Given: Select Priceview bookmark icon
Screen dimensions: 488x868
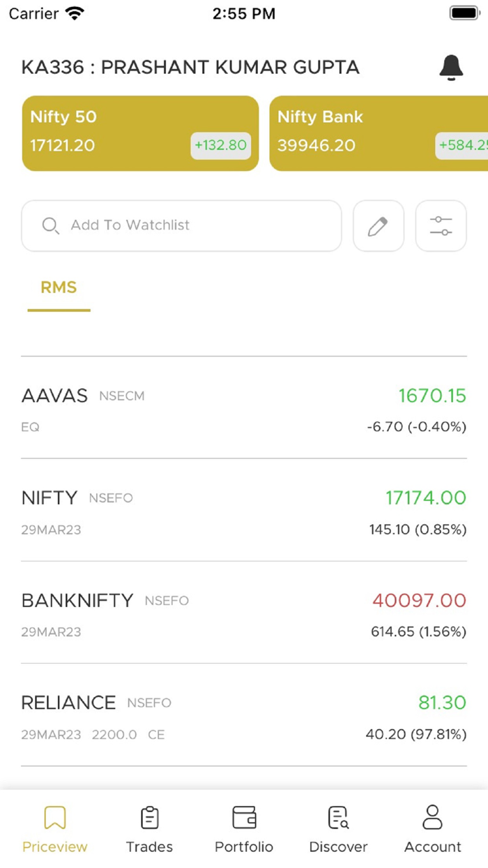Looking at the screenshot, I should pyautogui.click(x=54, y=818).
